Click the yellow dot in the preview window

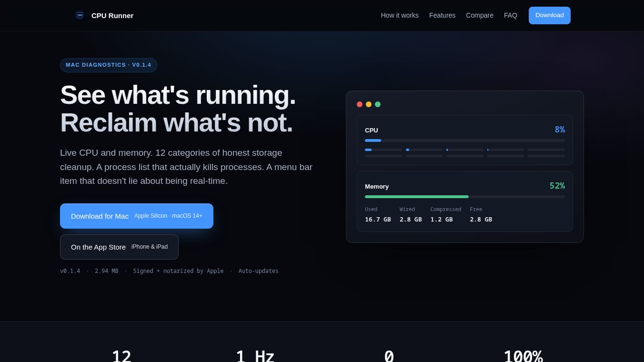(x=369, y=104)
